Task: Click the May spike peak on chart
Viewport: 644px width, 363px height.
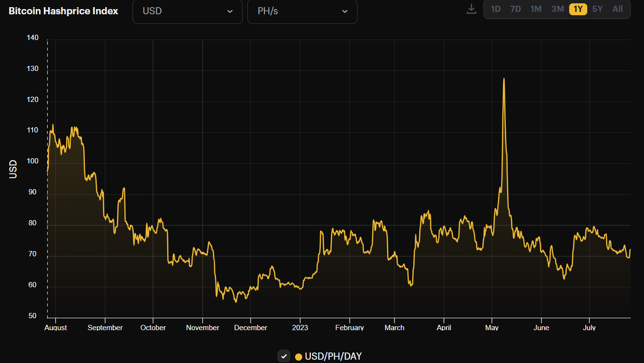Action: point(504,79)
